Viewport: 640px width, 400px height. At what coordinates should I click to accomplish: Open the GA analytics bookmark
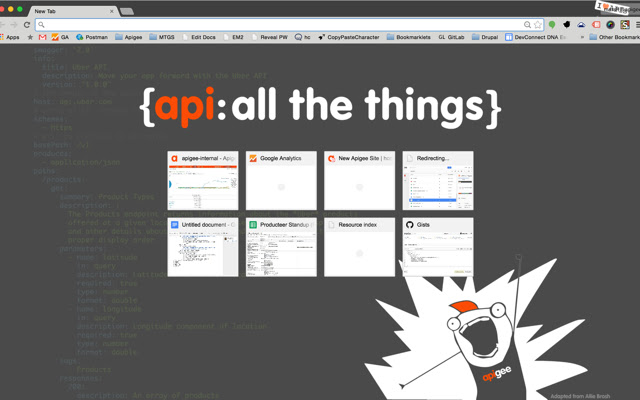pyautogui.click(x=60, y=37)
